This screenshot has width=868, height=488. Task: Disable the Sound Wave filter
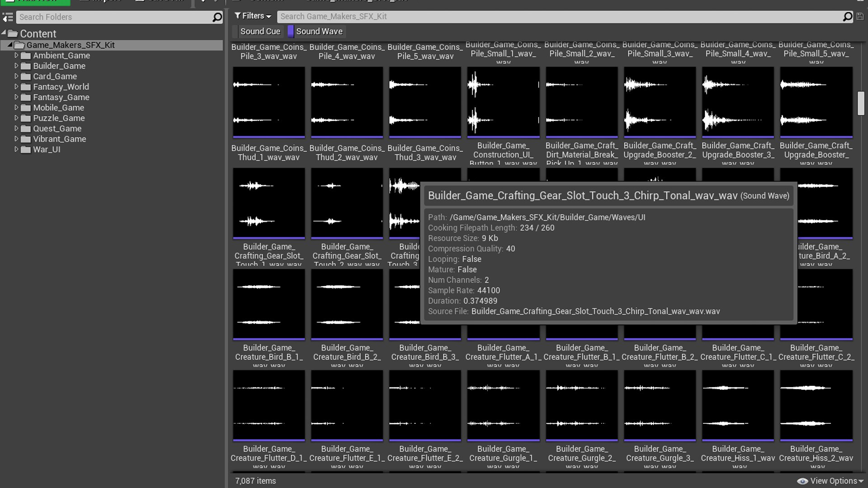321,31
